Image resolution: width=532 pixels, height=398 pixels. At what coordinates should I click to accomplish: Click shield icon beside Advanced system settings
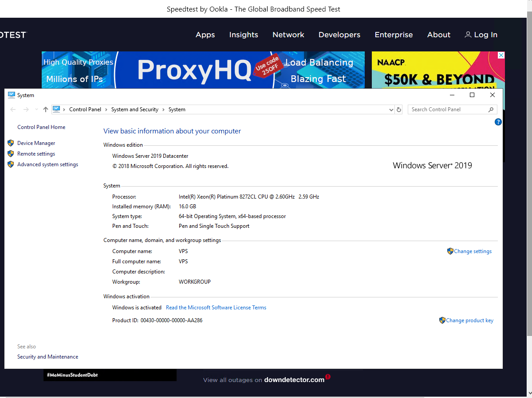point(11,164)
